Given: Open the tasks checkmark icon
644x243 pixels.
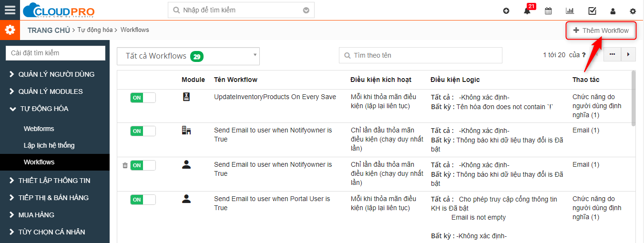Looking at the screenshot, I should click(592, 10).
